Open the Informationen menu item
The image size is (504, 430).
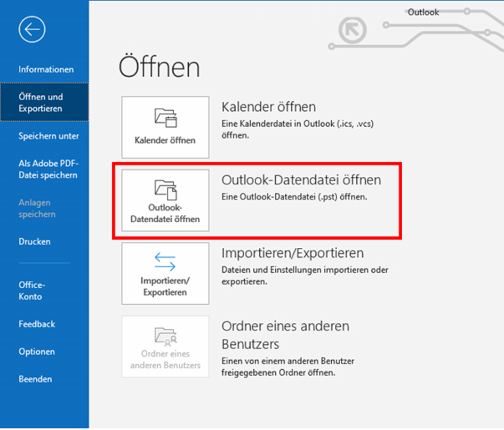tap(46, 69)
